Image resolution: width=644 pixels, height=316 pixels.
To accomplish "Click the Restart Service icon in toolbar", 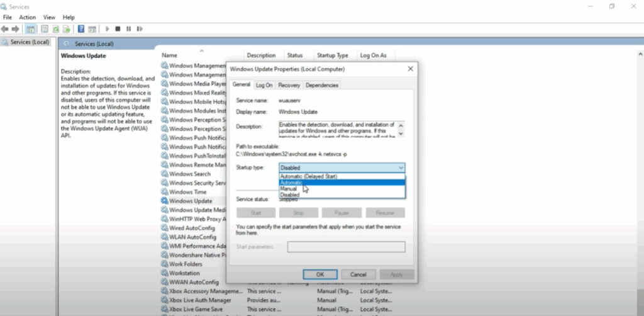I will point(140,29).
